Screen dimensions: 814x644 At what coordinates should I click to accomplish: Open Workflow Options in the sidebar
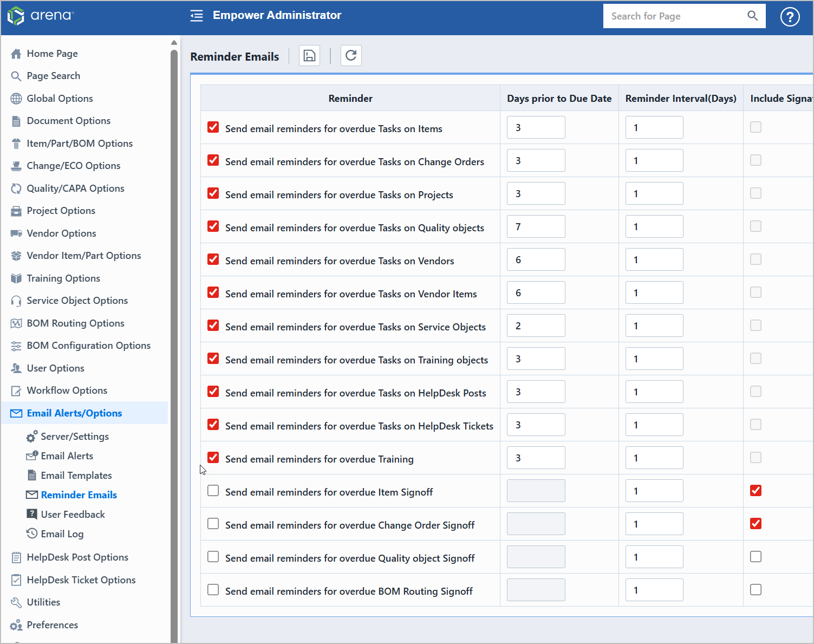[67, 391]
